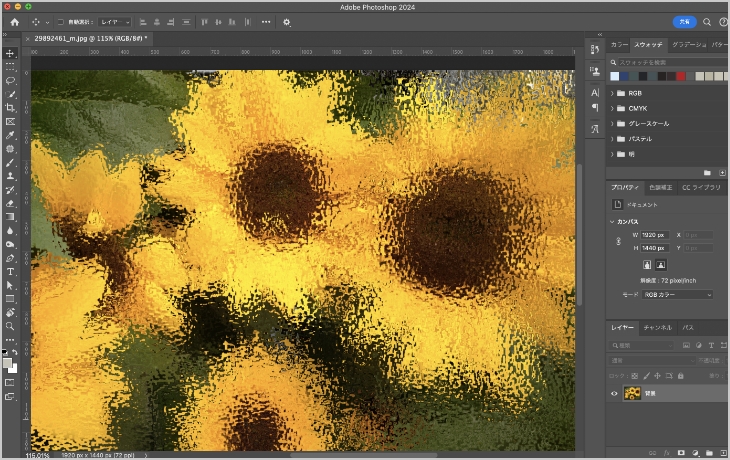Image resolution: width=730 pixels, height=460 pixels.
Task: Select the Hand tool
Action: click(10, 312)
